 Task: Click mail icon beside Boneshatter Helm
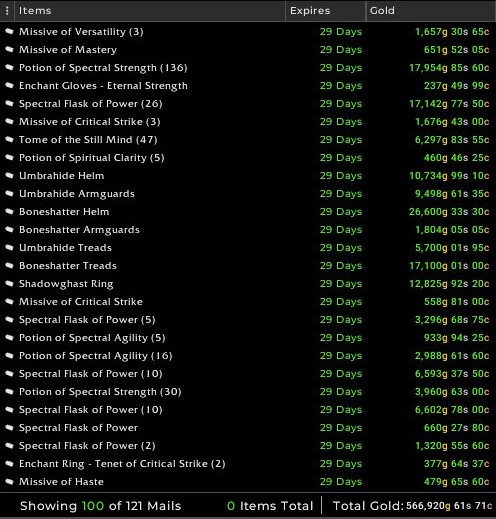click(x=9, y=211)
